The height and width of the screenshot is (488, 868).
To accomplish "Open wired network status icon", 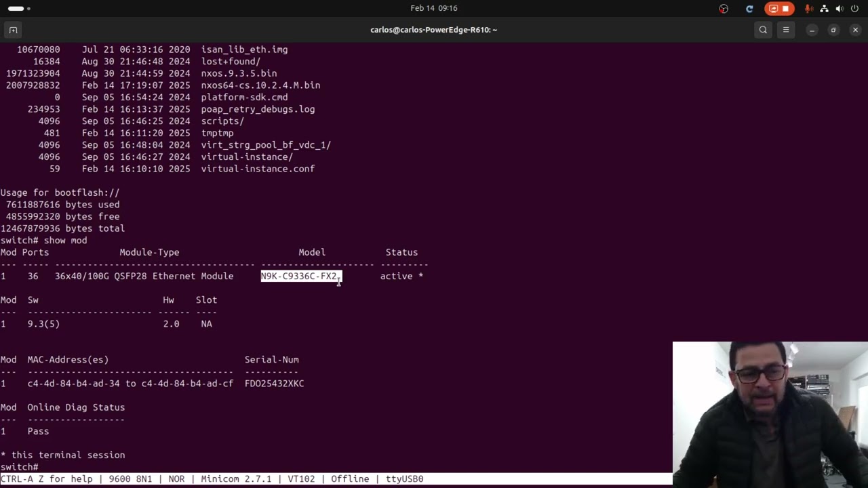I will [x=825, y=9].
